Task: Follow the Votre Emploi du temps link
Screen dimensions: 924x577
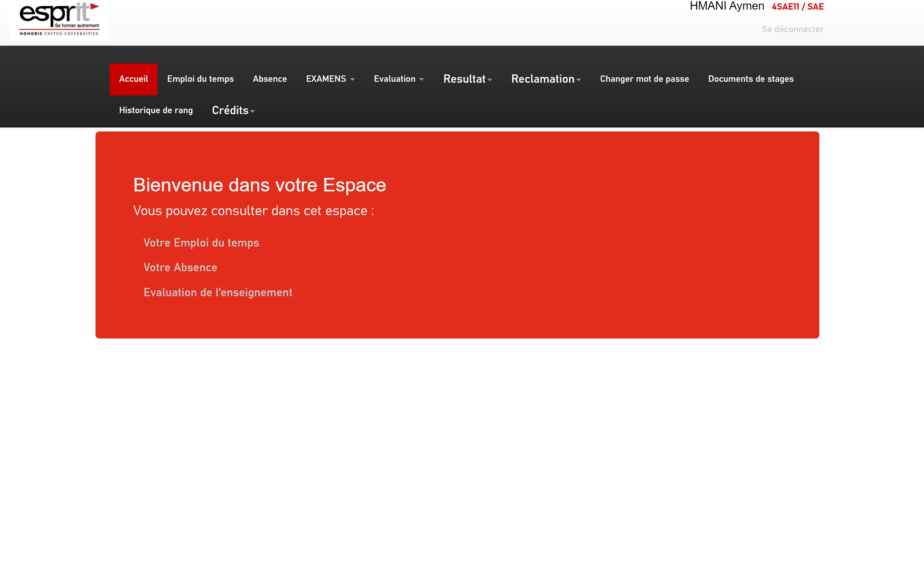Action: coord(201,243)
